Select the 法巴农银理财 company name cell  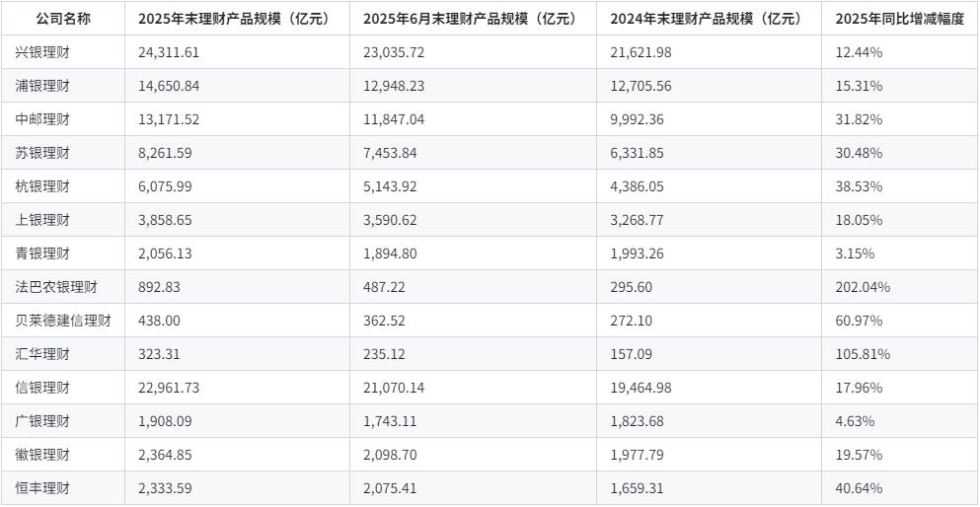[x=56, y=287]
